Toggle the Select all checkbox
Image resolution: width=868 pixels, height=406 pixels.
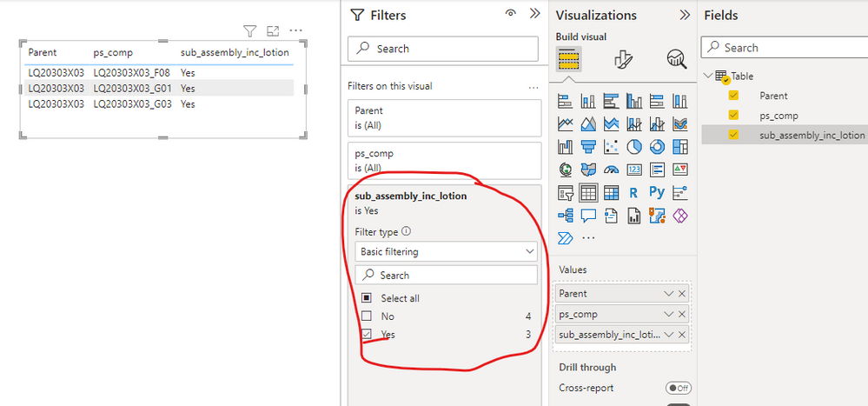click(x=367, y=298)
